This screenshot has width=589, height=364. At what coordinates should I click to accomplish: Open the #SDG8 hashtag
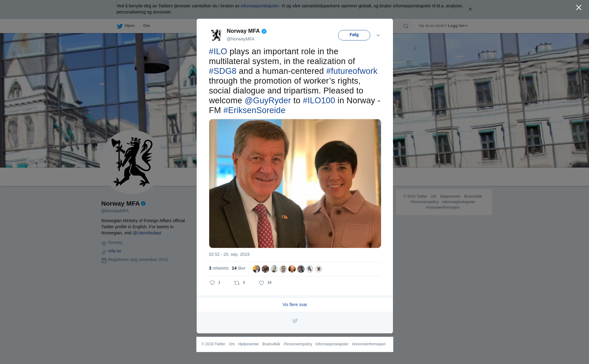click(x=222, y=71)
